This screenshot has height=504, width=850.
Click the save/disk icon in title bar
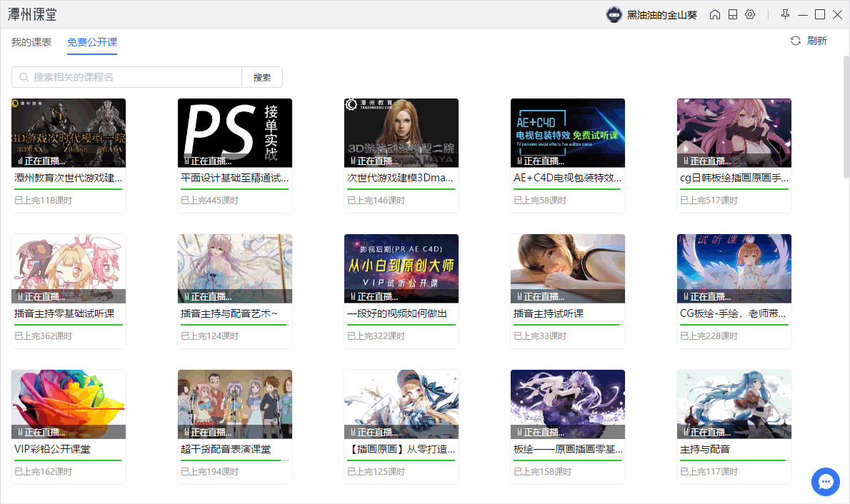(732, 14)
